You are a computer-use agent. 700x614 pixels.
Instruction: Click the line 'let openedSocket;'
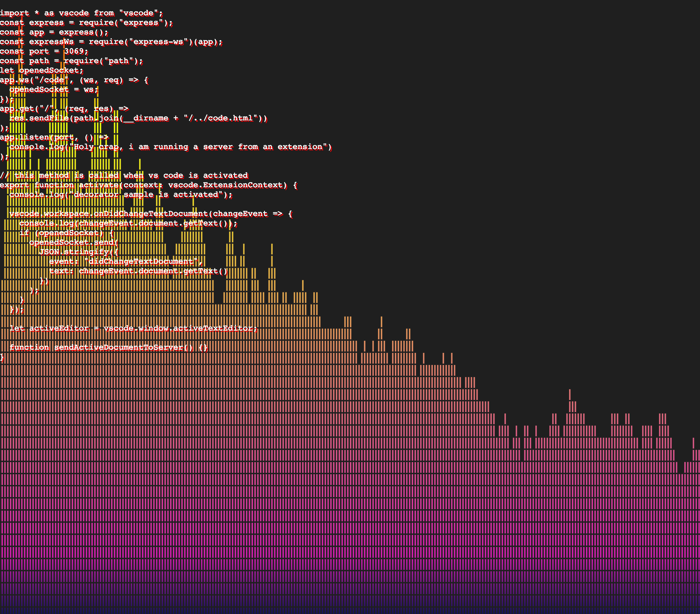click(x=42, y=71)
